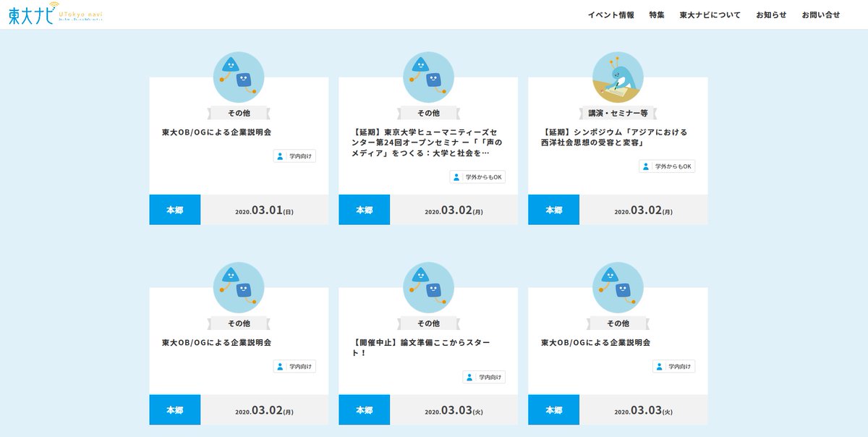Click blue 本郷 label on the 03.02 企業説明会 card
The image size is (868, 437).
[175, 410]
